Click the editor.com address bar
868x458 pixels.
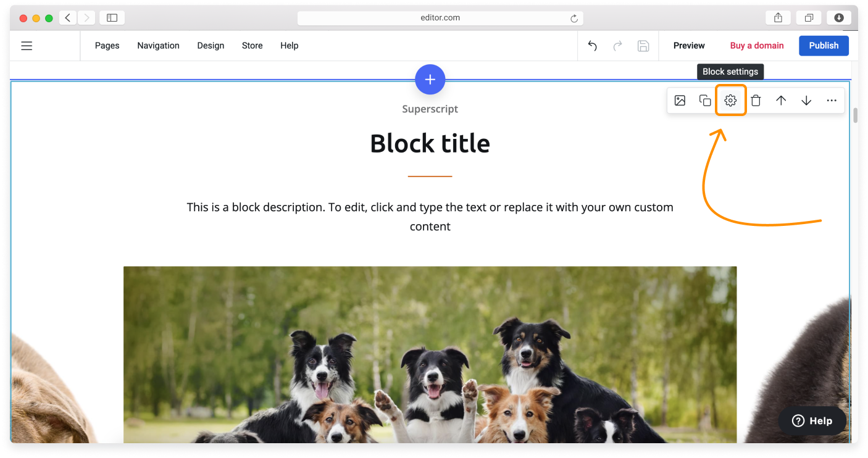coord(440,18)
